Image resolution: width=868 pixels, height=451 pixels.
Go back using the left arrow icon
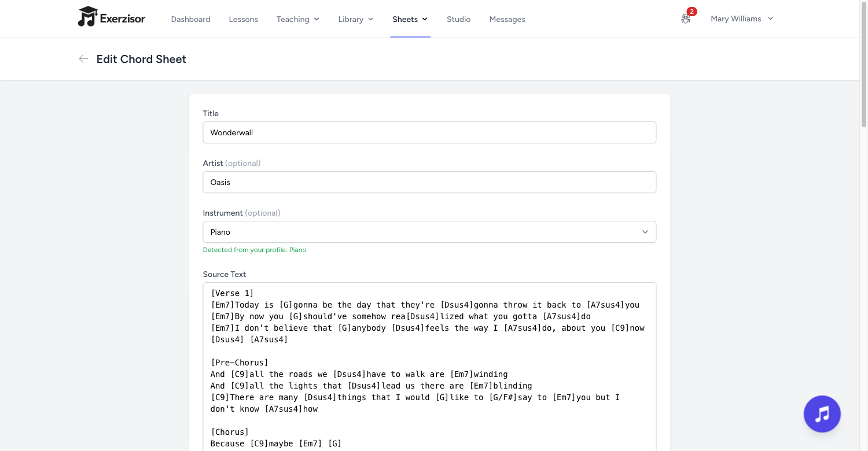click(83, 59)
